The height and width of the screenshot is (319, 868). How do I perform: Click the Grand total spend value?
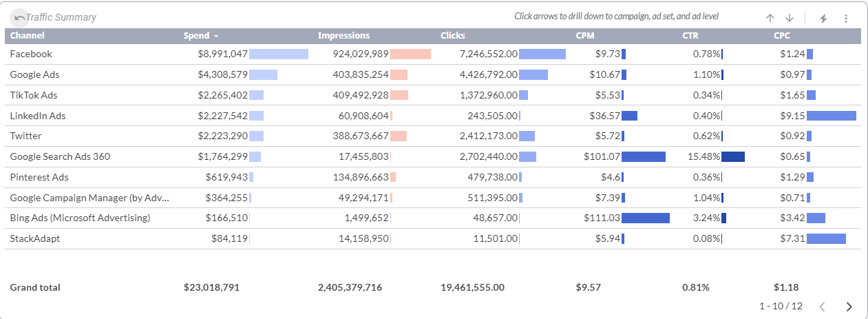211,287
